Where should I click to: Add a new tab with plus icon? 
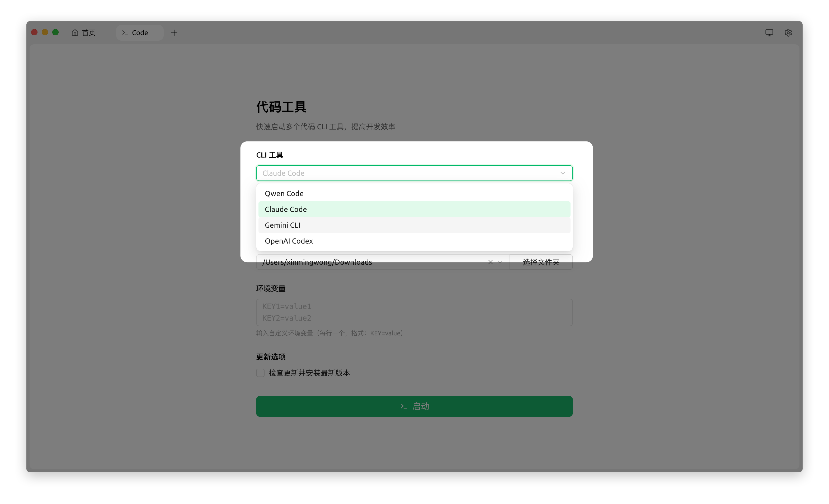point(174,33)
